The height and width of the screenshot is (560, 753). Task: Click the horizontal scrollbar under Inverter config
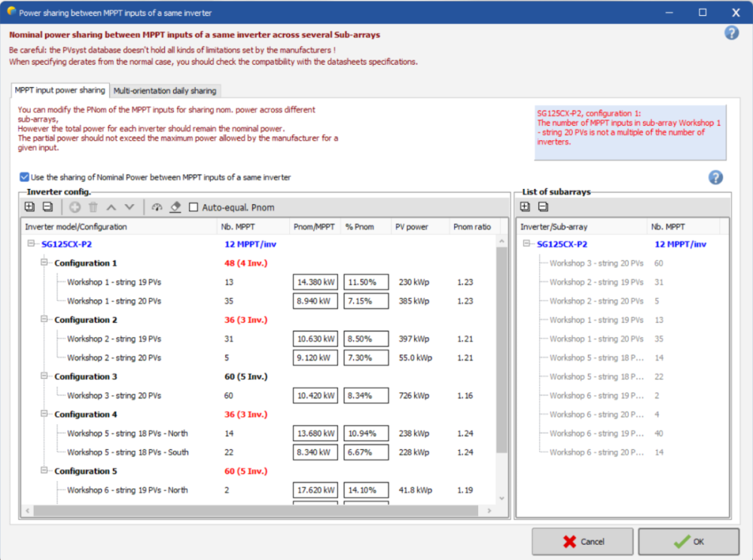point(256,511)
